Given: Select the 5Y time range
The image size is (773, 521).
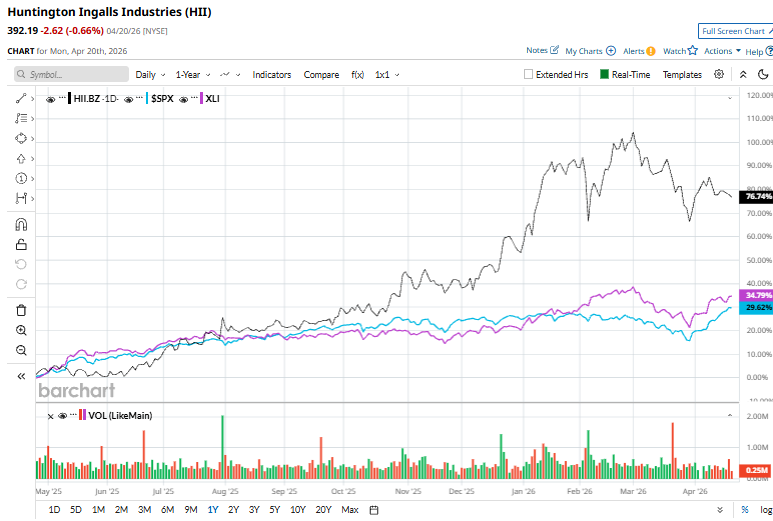Looking at the screenshot, I should (x=275, y=510).
